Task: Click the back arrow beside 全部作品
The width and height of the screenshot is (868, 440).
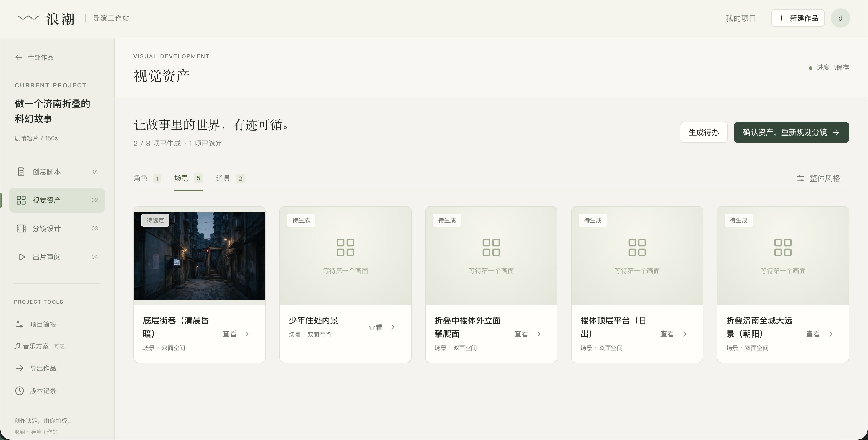Action: tap(19, 58)
